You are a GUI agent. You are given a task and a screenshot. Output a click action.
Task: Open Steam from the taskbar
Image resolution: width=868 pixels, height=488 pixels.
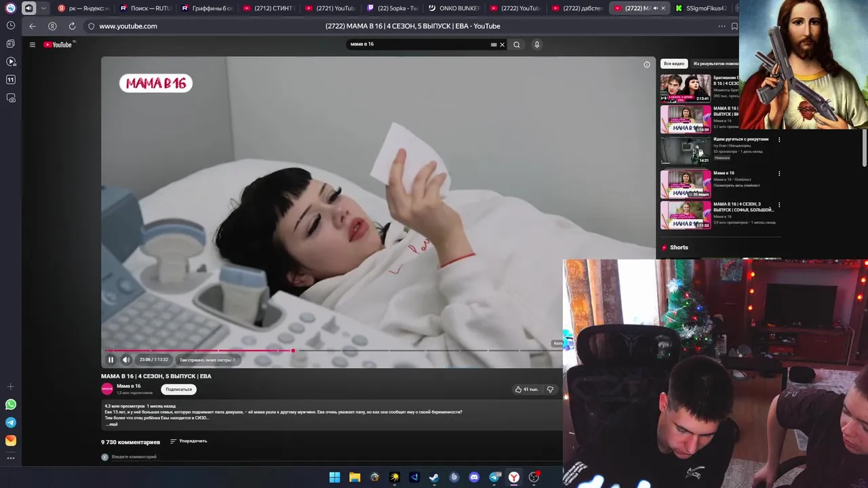(x=434, y=477)
